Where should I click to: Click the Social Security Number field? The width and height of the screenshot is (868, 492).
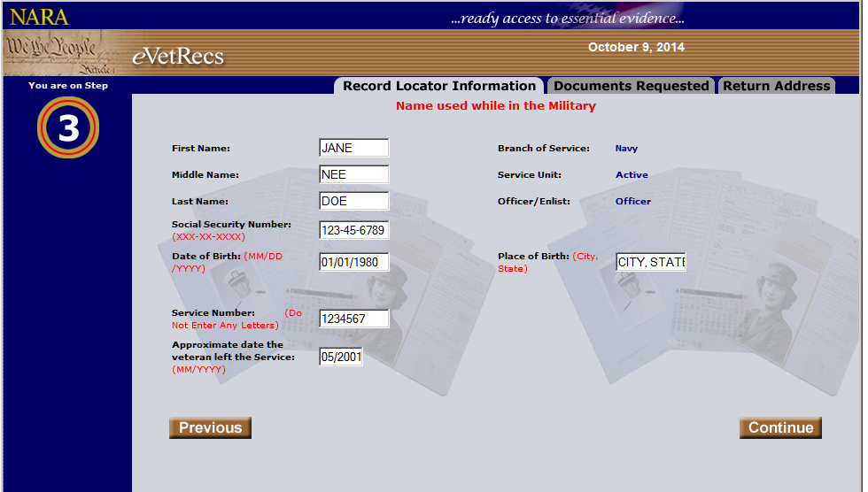[354, 231]
